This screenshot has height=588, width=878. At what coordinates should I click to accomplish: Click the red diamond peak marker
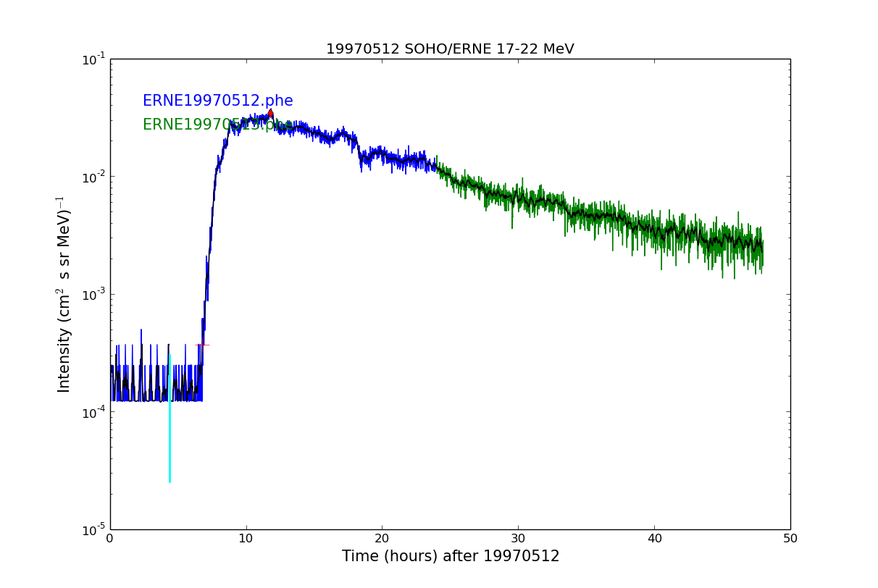point(270,113)
